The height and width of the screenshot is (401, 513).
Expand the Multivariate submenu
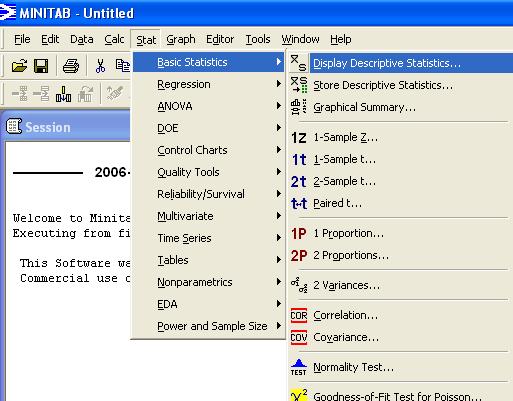point(208,216)
